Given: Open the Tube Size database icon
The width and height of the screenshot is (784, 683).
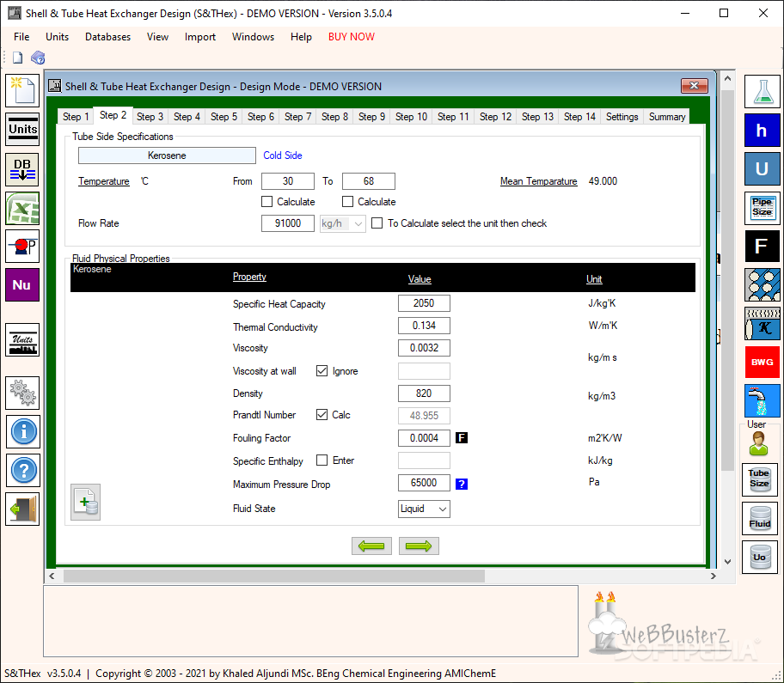Looking at the screenshot, I should (760, 479).
